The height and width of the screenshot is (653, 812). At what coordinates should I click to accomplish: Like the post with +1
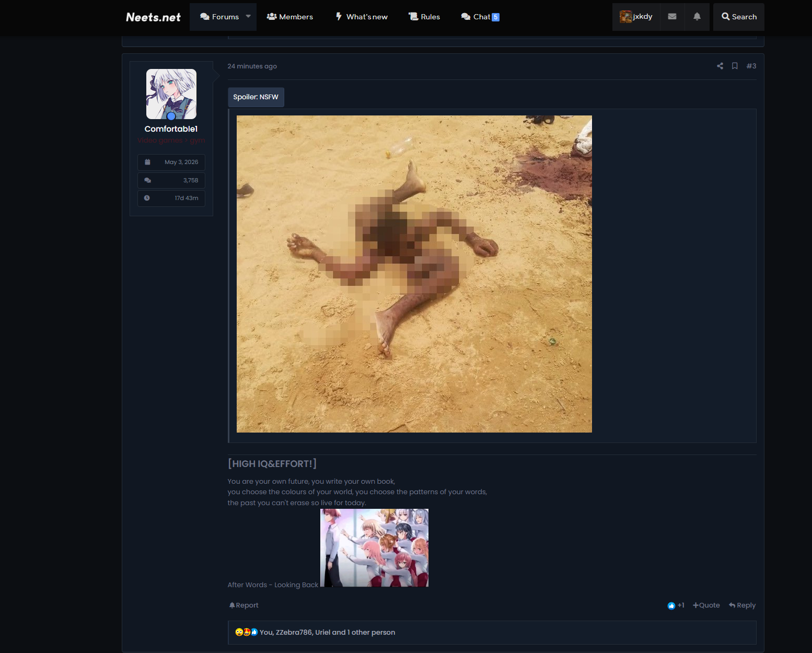(676, 605)
